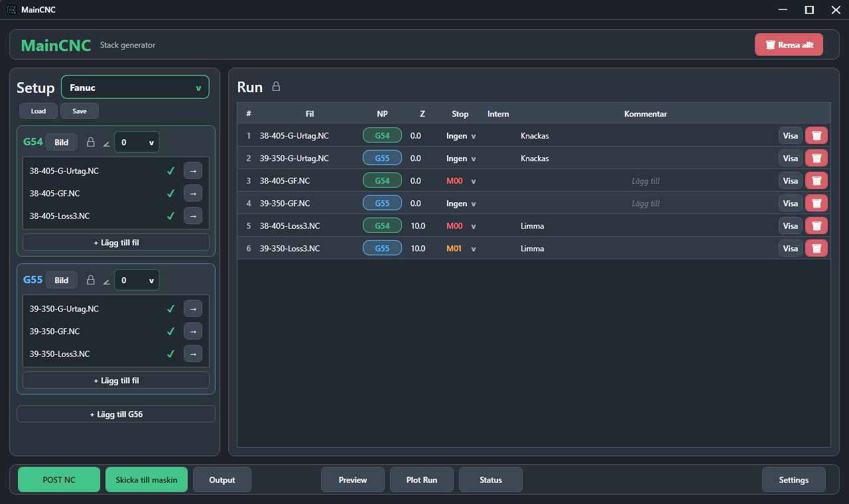
Task: Open the Fanuc machine dropdown
Action: (x=135, y=88)
